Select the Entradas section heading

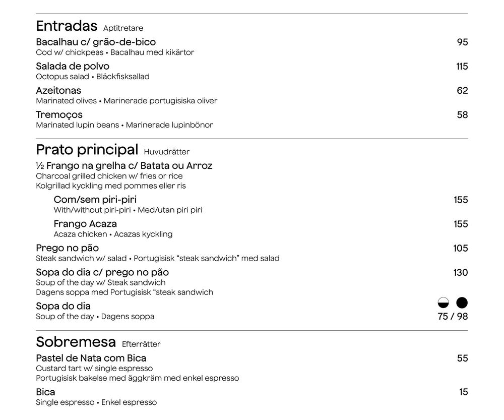(67, 26)
